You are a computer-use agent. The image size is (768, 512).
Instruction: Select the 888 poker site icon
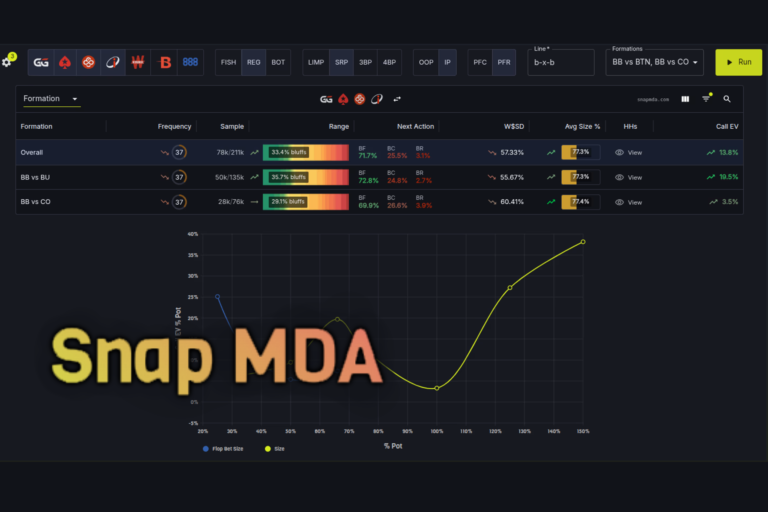[x=190, y=62]
